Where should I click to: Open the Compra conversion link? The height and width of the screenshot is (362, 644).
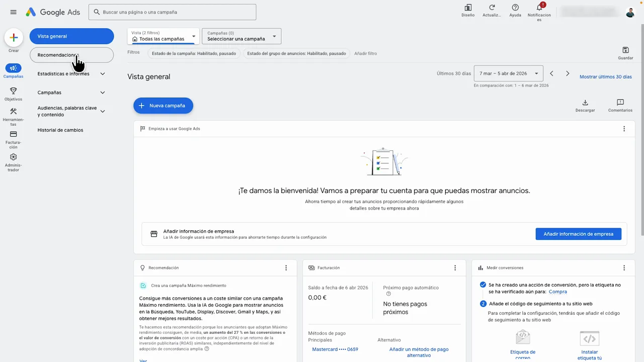[x=558, y=292]
